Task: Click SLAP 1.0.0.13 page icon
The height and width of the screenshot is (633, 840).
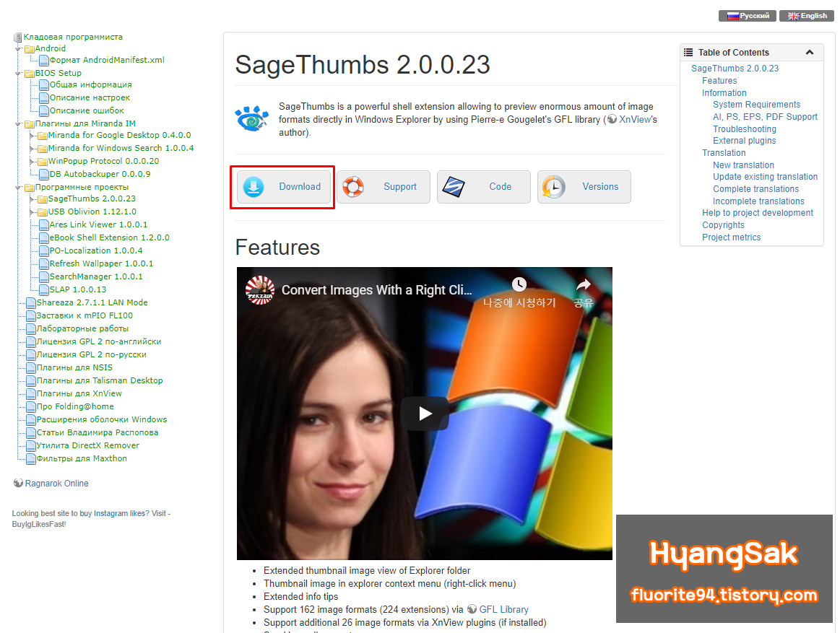Action: [44, 290]
